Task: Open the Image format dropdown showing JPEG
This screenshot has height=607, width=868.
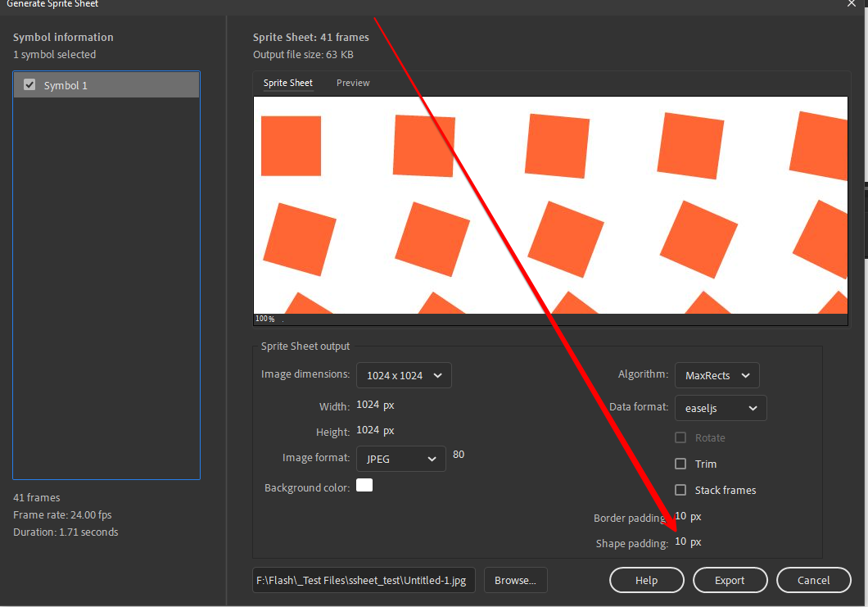Action: [x=400, y=459]
